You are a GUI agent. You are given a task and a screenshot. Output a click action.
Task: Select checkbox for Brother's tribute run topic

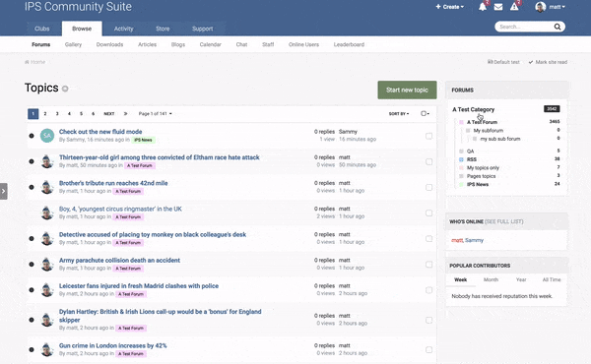(x=428, y=187)
